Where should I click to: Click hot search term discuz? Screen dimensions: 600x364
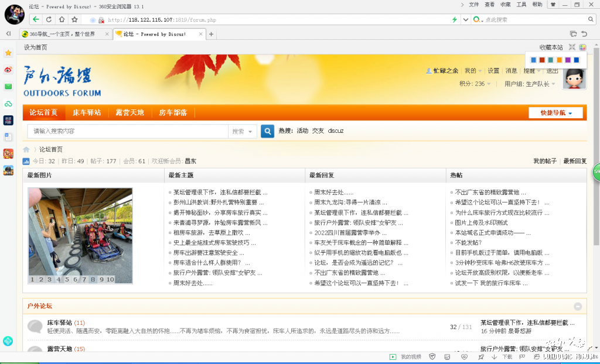coord(336,131)
